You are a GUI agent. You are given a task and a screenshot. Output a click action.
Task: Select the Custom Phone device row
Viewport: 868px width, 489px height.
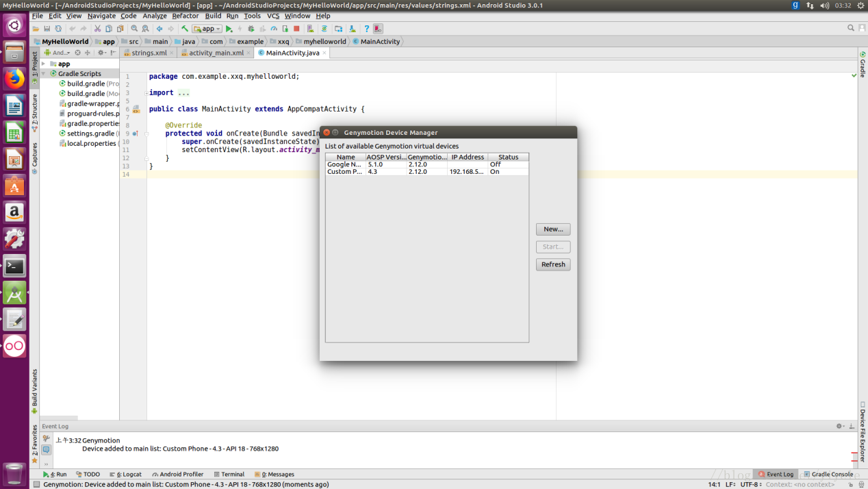point(427,172)
